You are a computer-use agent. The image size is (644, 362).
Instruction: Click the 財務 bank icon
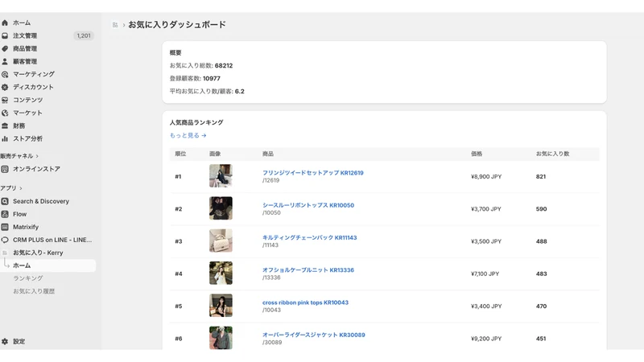[x=5, y=125]
